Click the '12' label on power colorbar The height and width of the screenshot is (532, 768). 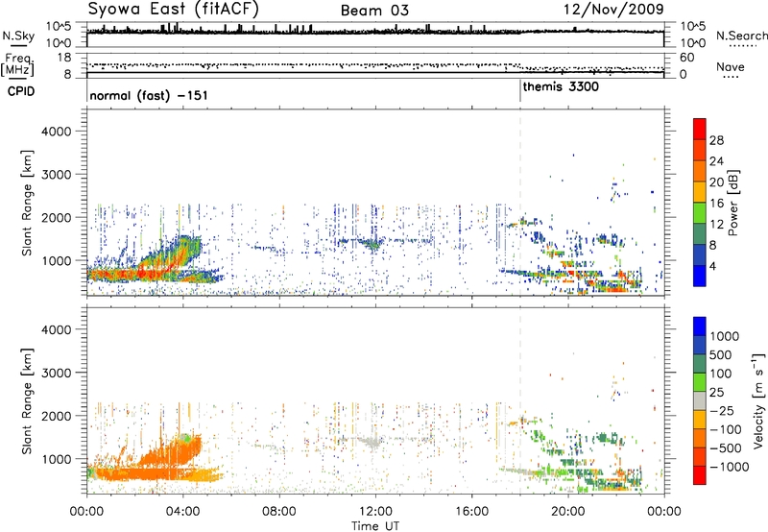716,225
